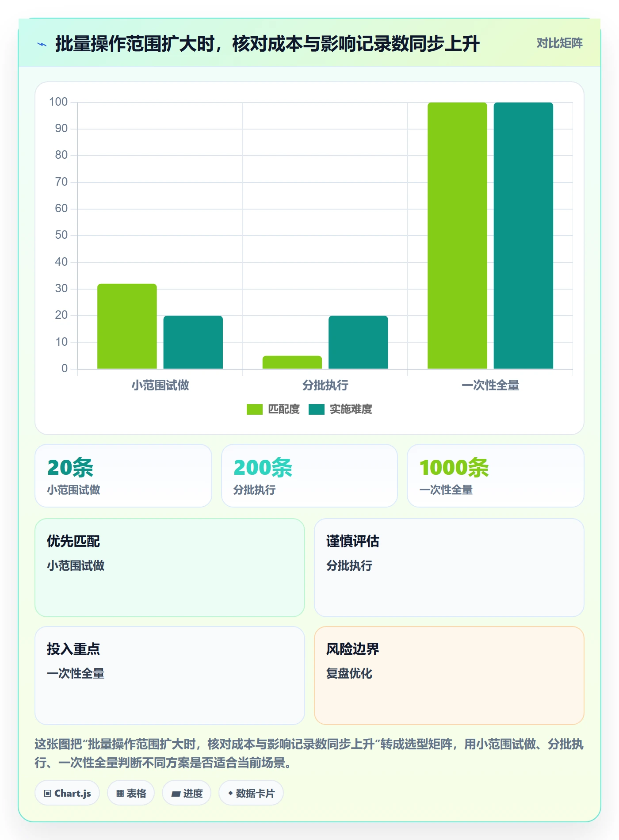Open the 投入重点 matrix card
This screenshot has width=619, height=840.
pos(170,676)
